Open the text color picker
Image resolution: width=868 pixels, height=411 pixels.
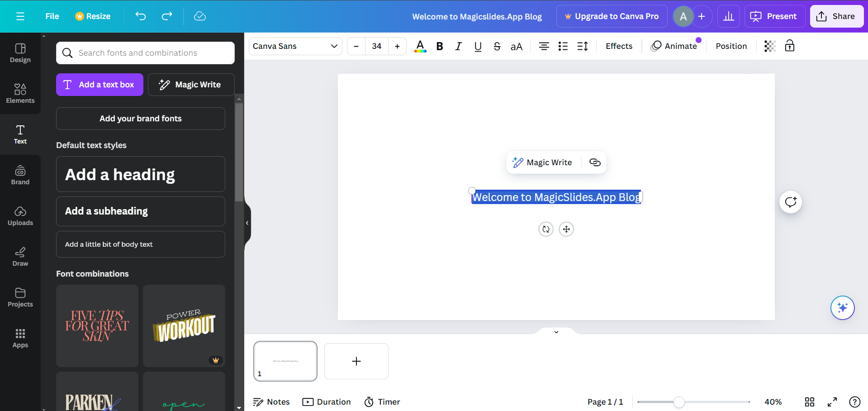pos(420,46)
